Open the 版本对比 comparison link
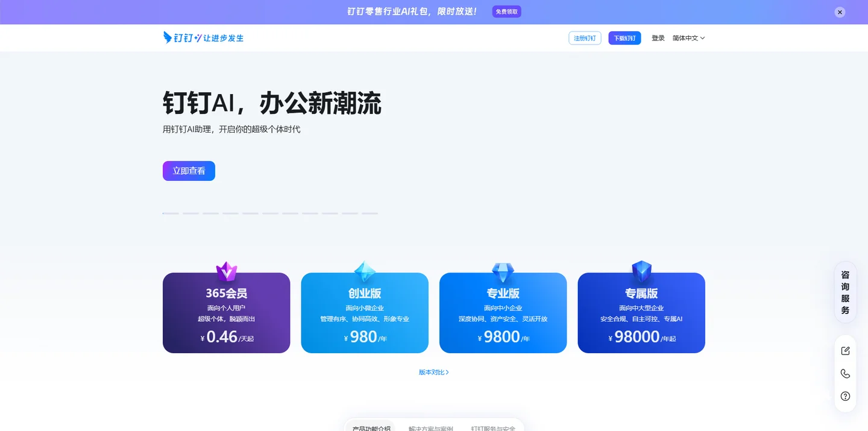The image size is (868, 431). (434, 373)
